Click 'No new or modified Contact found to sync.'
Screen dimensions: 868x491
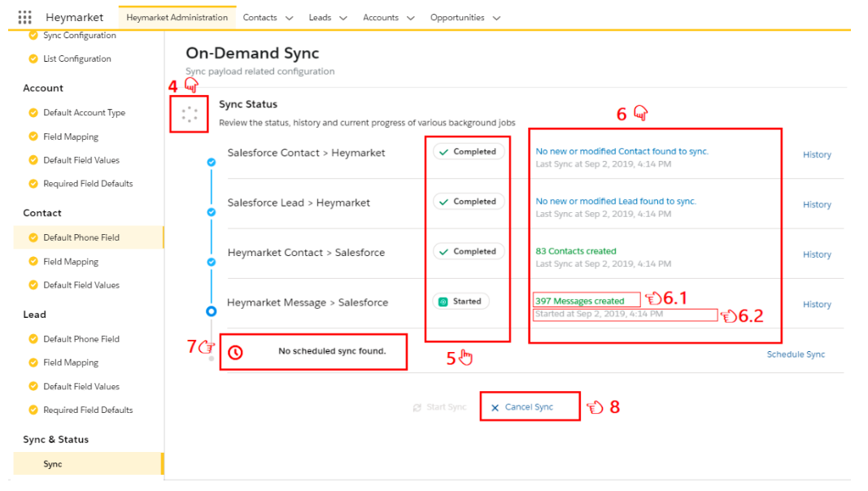[x=622, y=151]
